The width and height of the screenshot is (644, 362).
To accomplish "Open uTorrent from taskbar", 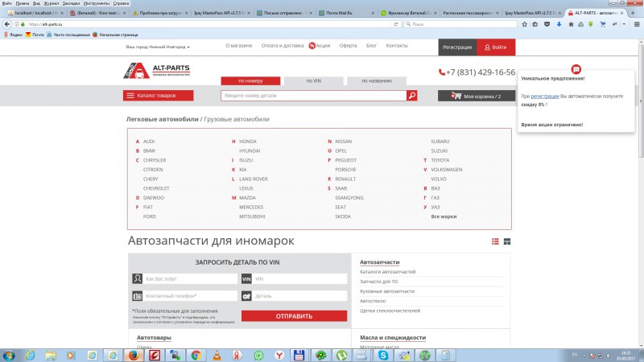I will [341, 356].
